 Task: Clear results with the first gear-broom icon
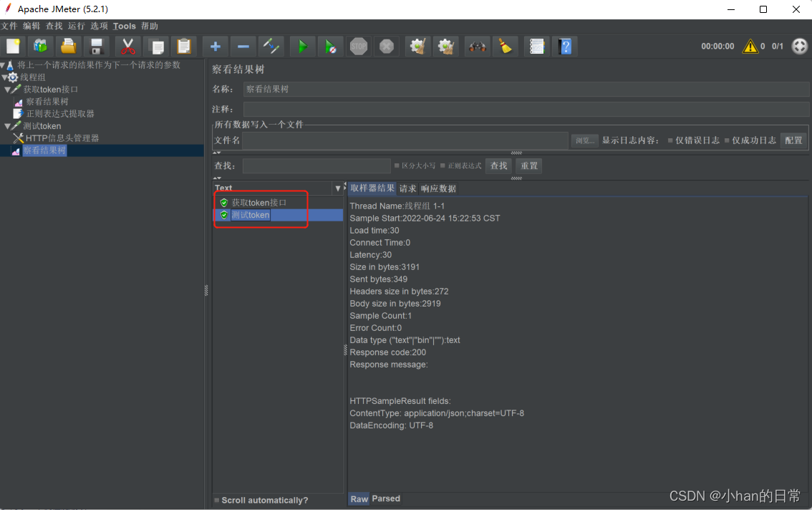tap(417, 47)
